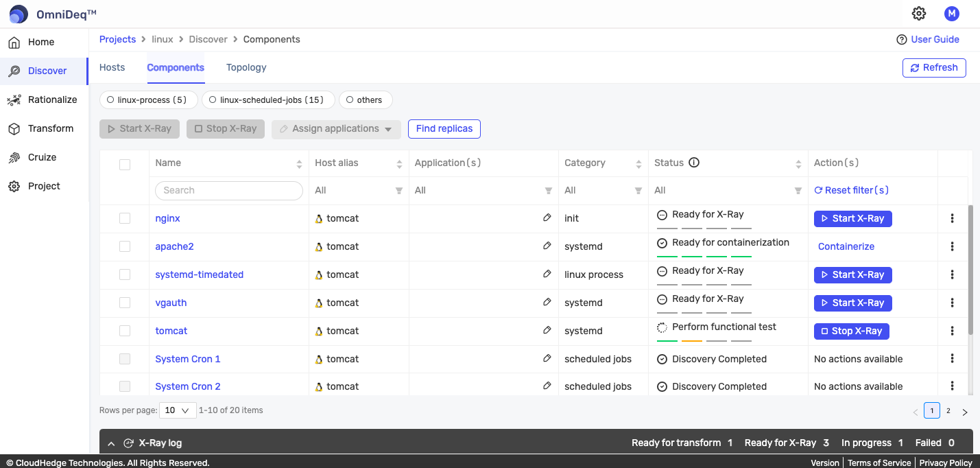Image resolution: width=980 pixels, height=468 pixels.
Task: Click the Containerize link for apache2
Action: [846, 246]
